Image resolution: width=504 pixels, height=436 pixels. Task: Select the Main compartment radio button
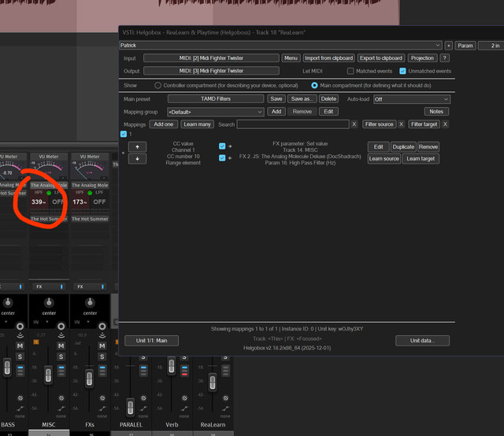[314, 86]
